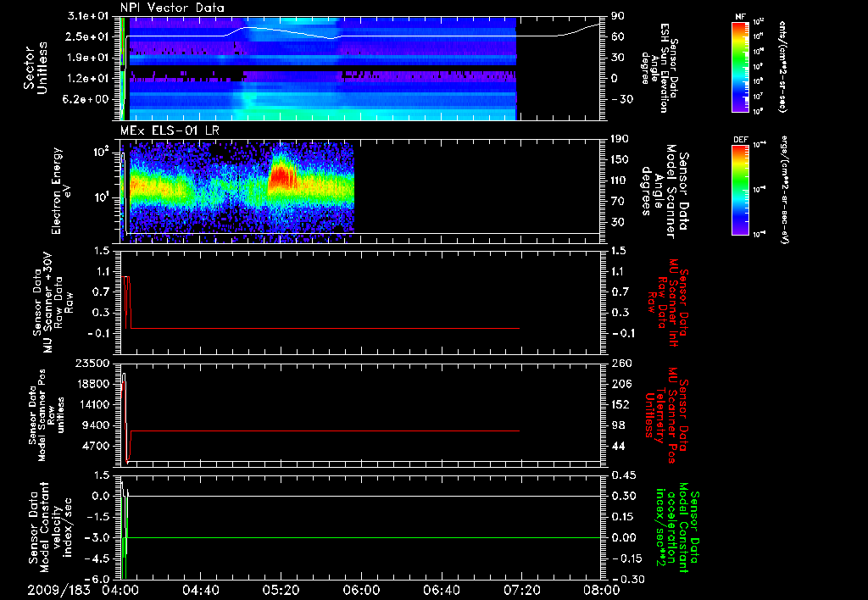Click the 06:40 time axis tick label
The image size is (868, 600).
[442, 590]
